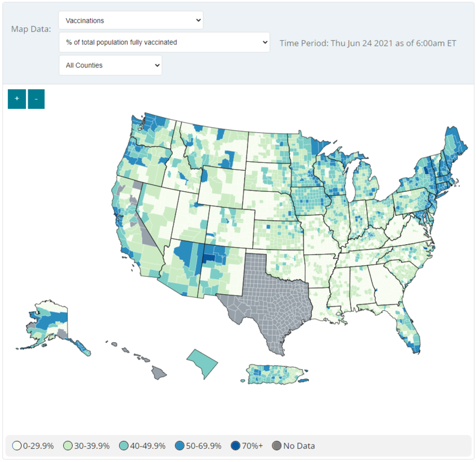476x462 pixels.
Task: Open the All Counties dropdown
Action: tap(111, 65)
